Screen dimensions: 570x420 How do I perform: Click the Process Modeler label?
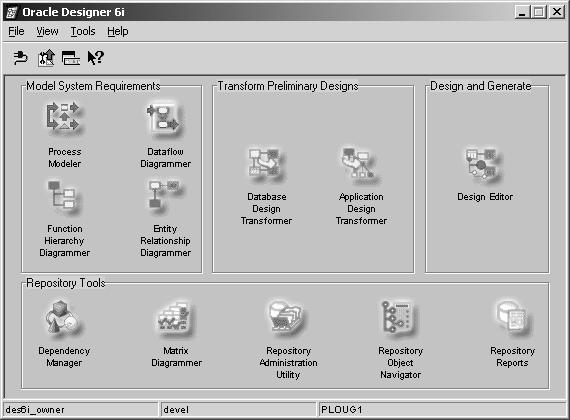click(65, 157)
